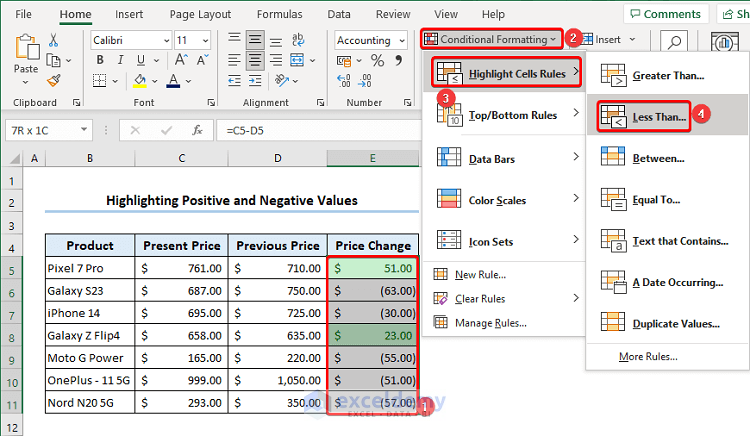Switch to the Formulas tab
750x436 pixels.
(x=279, y=14)
